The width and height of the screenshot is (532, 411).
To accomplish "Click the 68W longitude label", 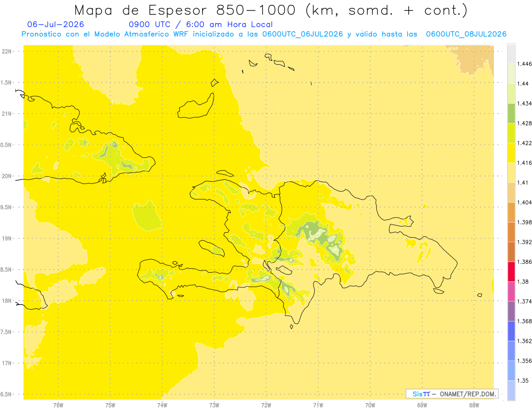I will coord(474,405).
